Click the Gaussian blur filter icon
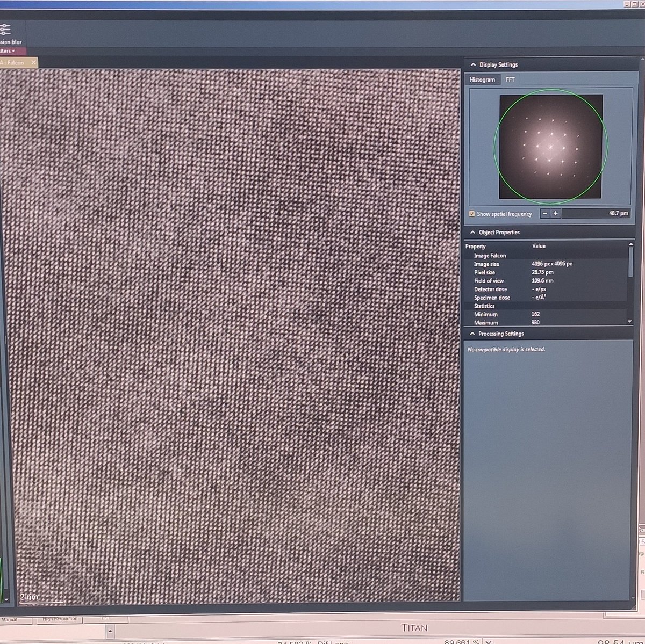 click(x=5, y=30)
